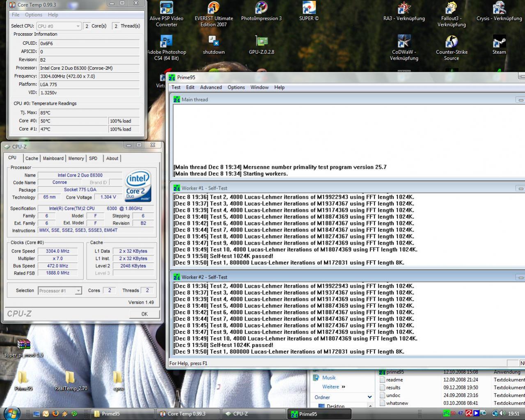
Task: Open Counter-Strike Source desktop icon
Action: pos(452,48)
